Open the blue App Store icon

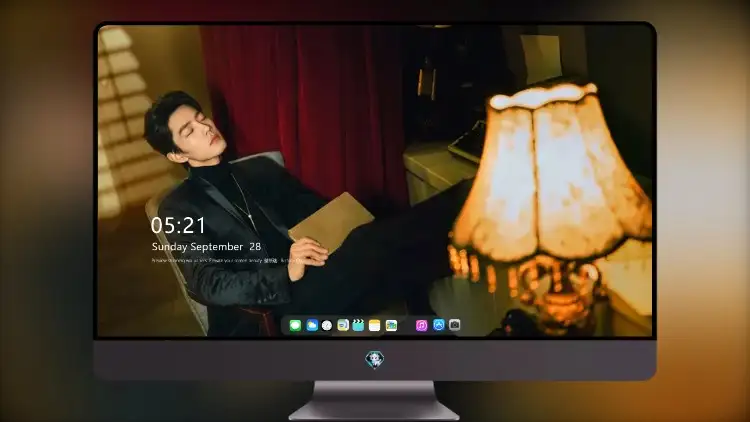point(439,325)
